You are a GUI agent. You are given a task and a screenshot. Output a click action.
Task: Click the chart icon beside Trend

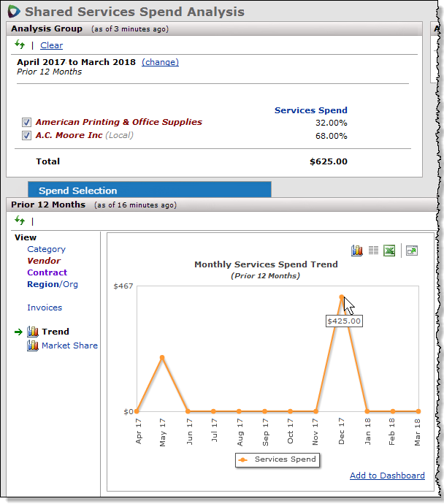(x=33, y=332)
